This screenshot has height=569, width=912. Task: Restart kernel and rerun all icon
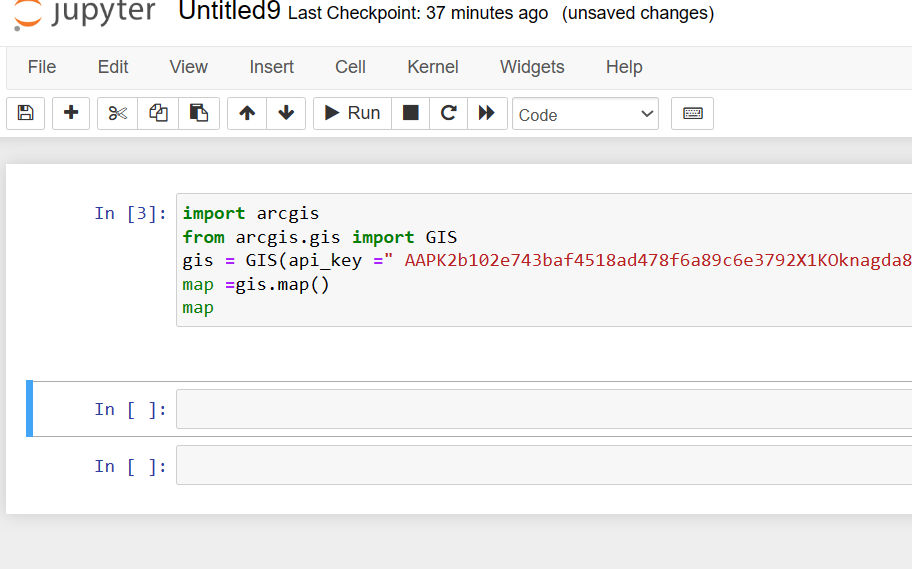tap(487, 114)
